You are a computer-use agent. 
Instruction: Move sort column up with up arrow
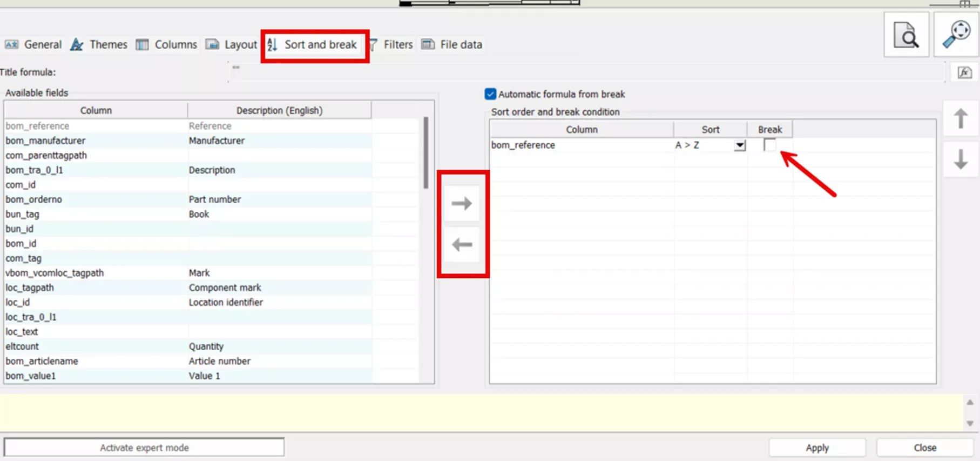pos(961,118)
